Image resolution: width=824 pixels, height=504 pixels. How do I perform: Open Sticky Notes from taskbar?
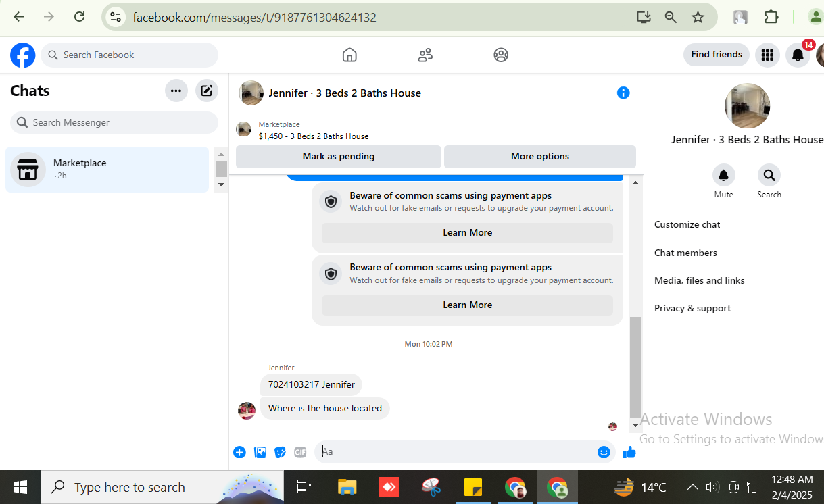(x=472, y=487)
